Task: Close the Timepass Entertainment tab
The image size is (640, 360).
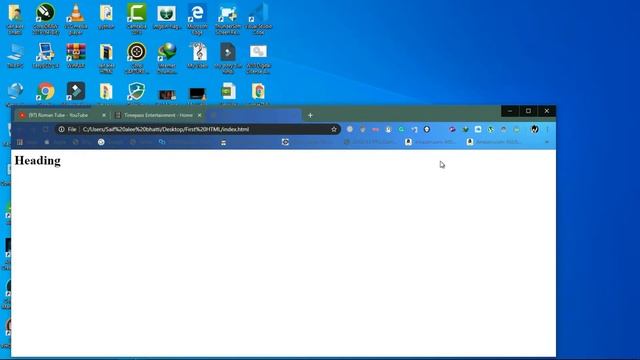Action: (200, 116)
